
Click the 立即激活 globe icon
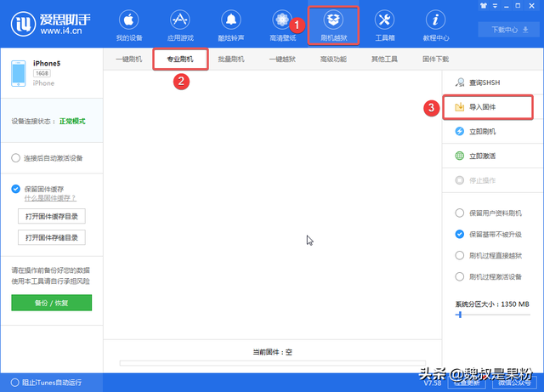459,156
